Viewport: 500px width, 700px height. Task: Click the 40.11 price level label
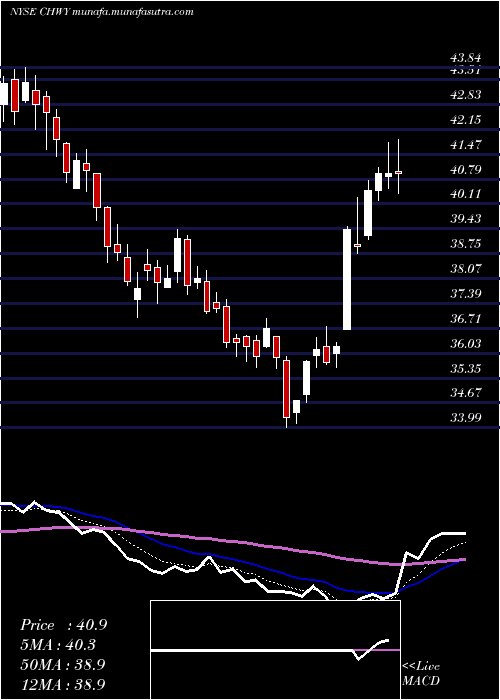[466, 194]
